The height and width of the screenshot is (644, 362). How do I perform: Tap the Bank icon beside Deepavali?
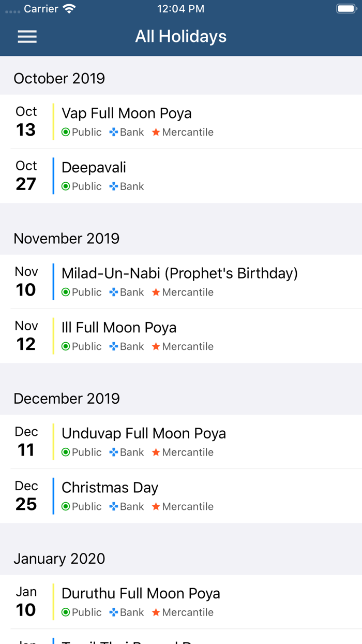pos(113,186)
